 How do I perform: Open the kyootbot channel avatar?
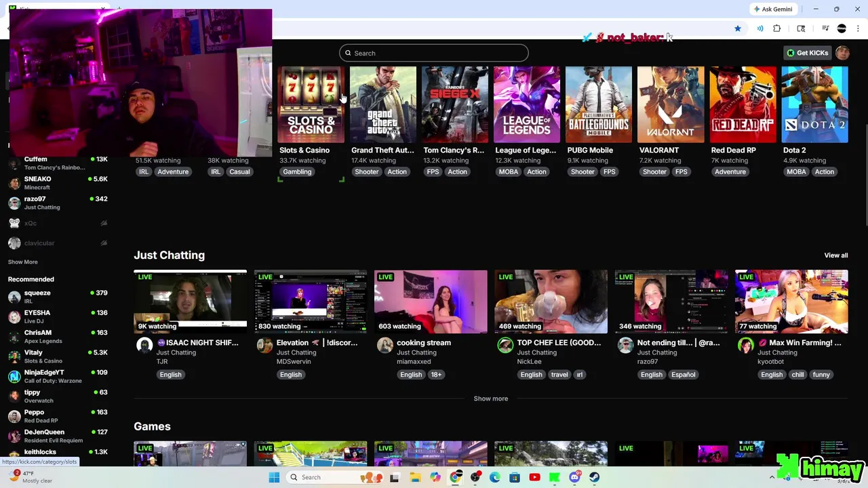click(x=746, y=346)
